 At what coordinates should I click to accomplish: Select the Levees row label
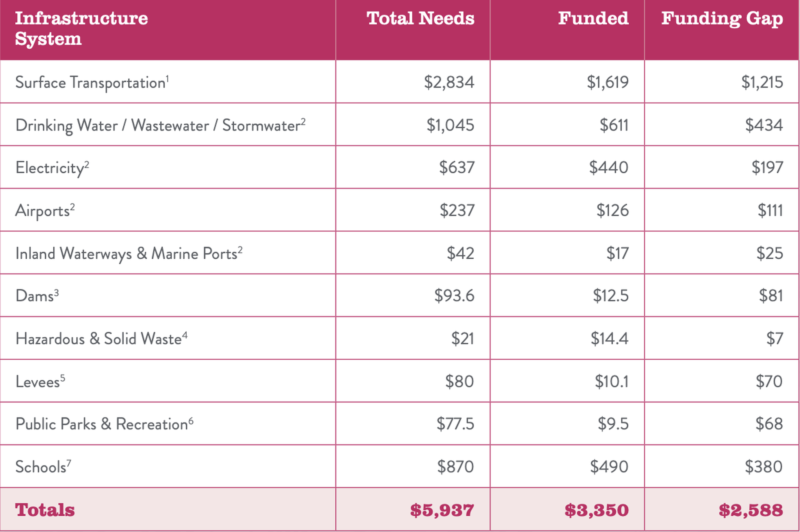pos(40,382)
